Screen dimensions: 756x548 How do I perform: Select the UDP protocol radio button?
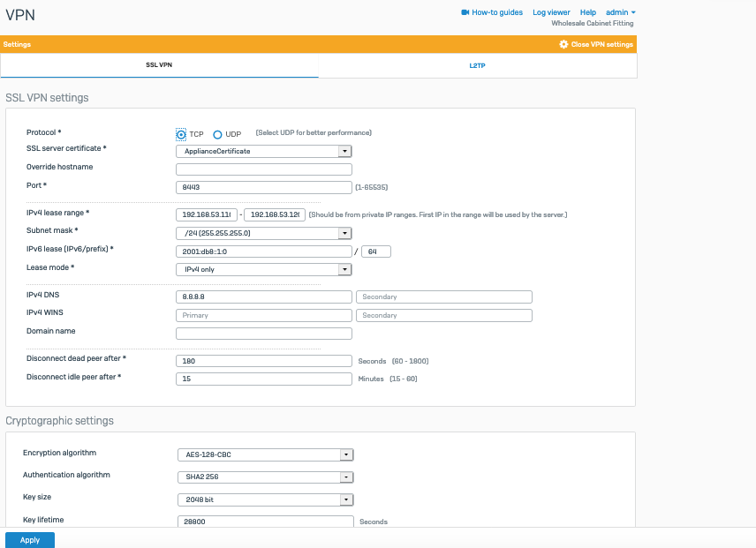(x=217, y=134)
